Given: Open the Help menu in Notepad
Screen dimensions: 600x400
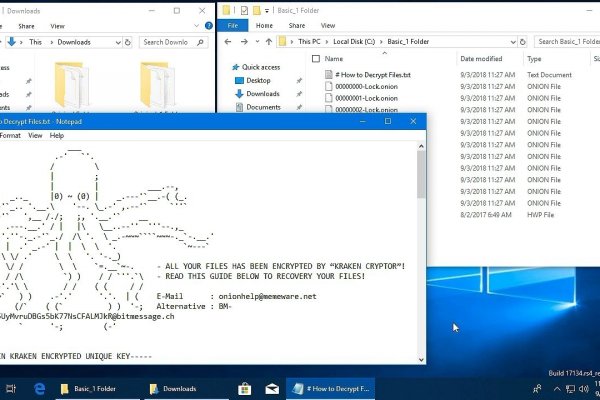Looking at the screenshot, I should click(x=57, y=135).
